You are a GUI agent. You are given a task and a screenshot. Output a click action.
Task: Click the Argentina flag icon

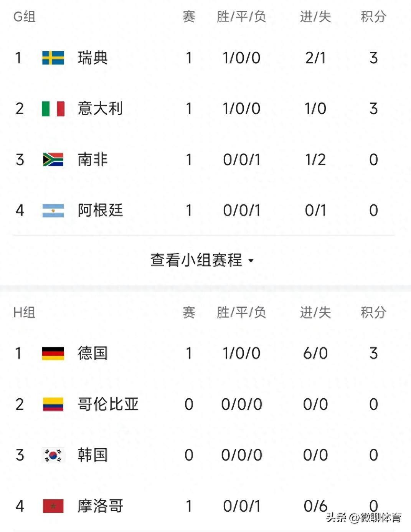(x=53, y=210)
